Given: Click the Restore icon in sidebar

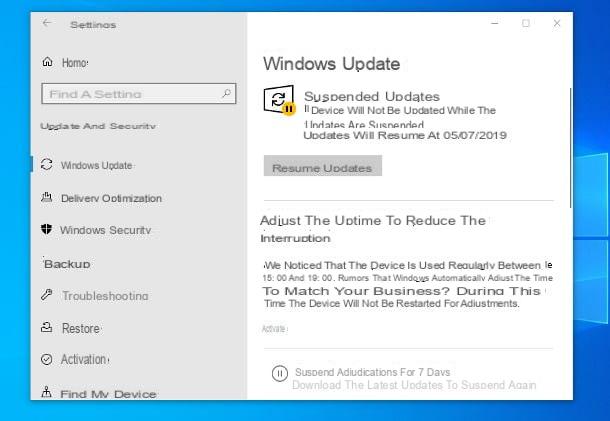Looking at the screenshot, I should point(47,327).
